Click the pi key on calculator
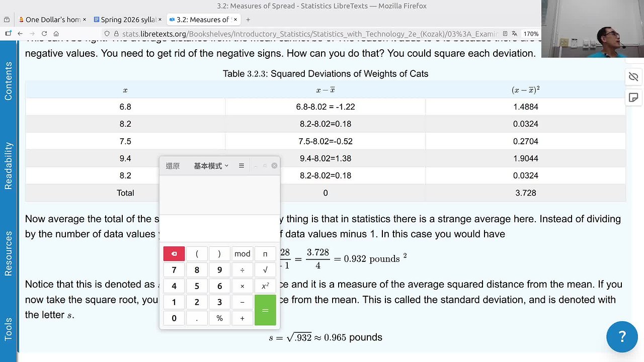The image size is (644, 362). (265, 254)
